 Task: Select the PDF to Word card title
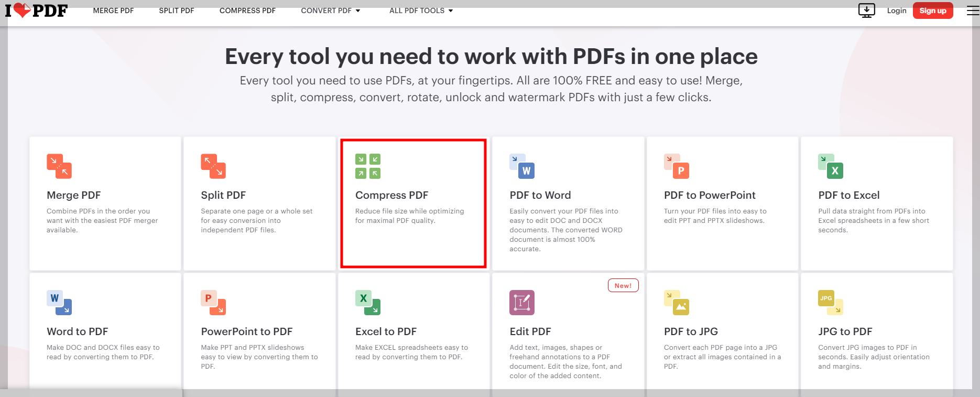click(540, 195)
